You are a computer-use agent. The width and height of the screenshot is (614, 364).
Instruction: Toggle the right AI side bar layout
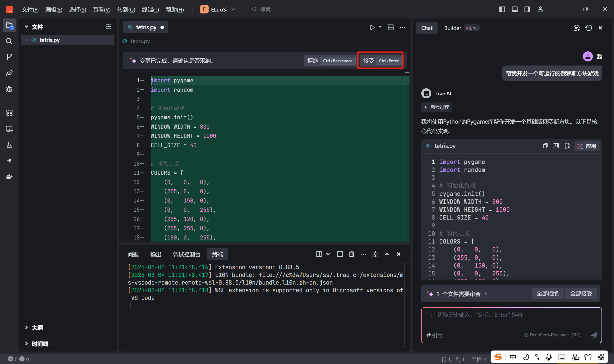[527, 9]
